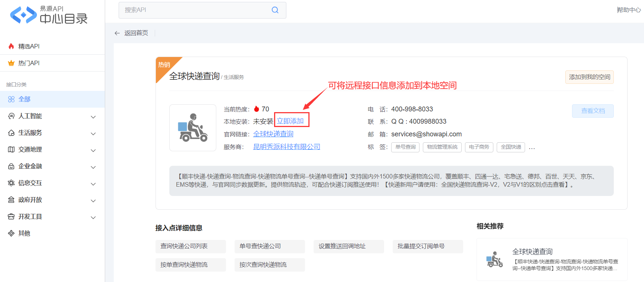This screenshot has width=644, height=282.
Task: Expand the 交通地理 category chevron
Action: coord(93,150)
